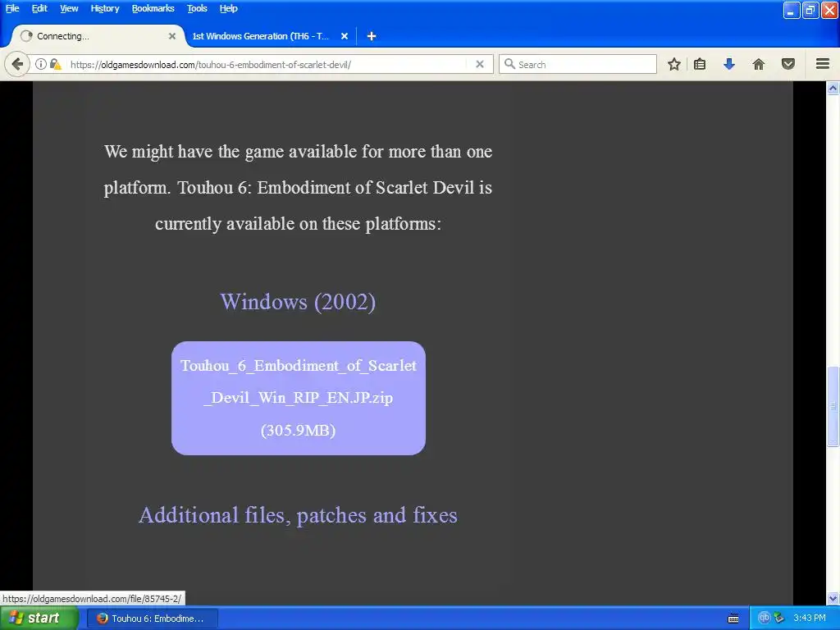Screen dimensions: 840x630
Task: Click the 3:43 PM system clock
Action: click(810, 618)
